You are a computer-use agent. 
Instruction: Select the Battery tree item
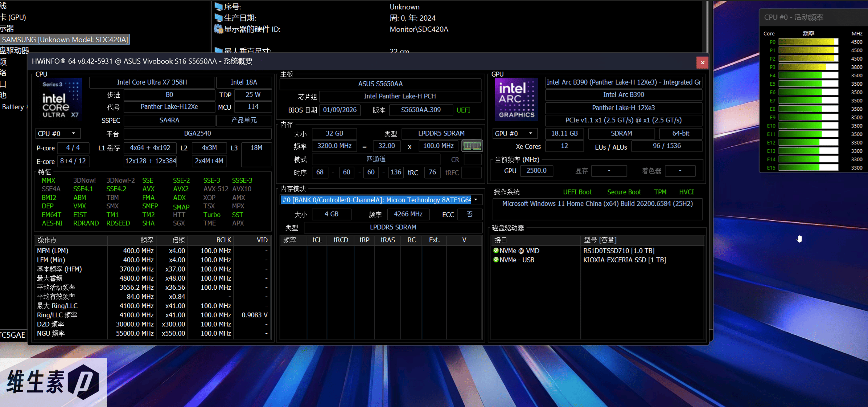click(x=13, y=107)
